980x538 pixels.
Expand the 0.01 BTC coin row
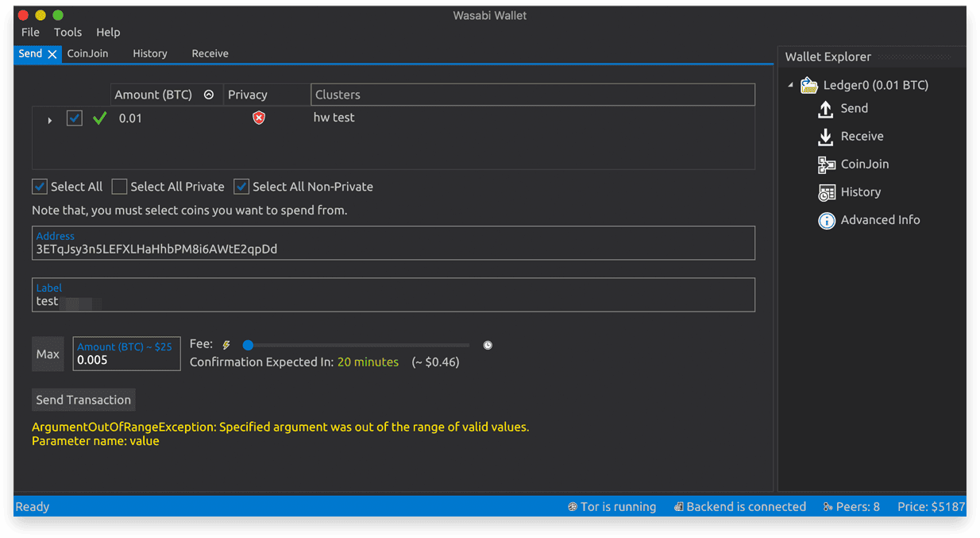49,120
